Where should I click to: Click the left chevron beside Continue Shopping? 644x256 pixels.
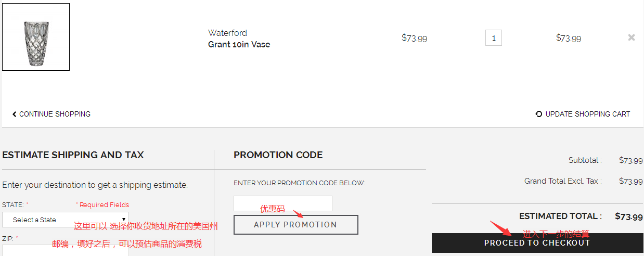pos(14,114)
